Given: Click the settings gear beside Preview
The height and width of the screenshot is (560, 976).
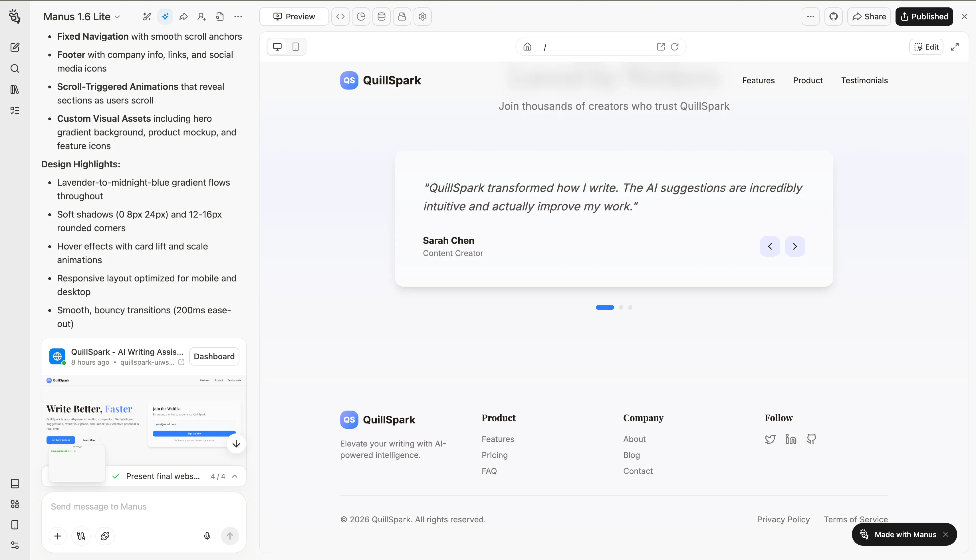Looking at the screenshot, I should click(x=423, y=17).
